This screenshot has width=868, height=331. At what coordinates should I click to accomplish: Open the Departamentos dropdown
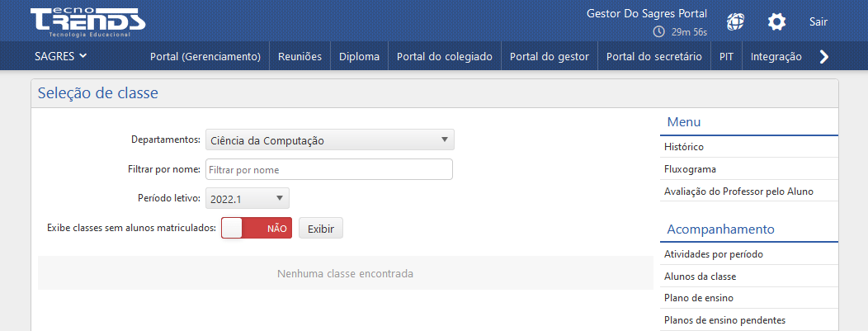pos(330,140)
